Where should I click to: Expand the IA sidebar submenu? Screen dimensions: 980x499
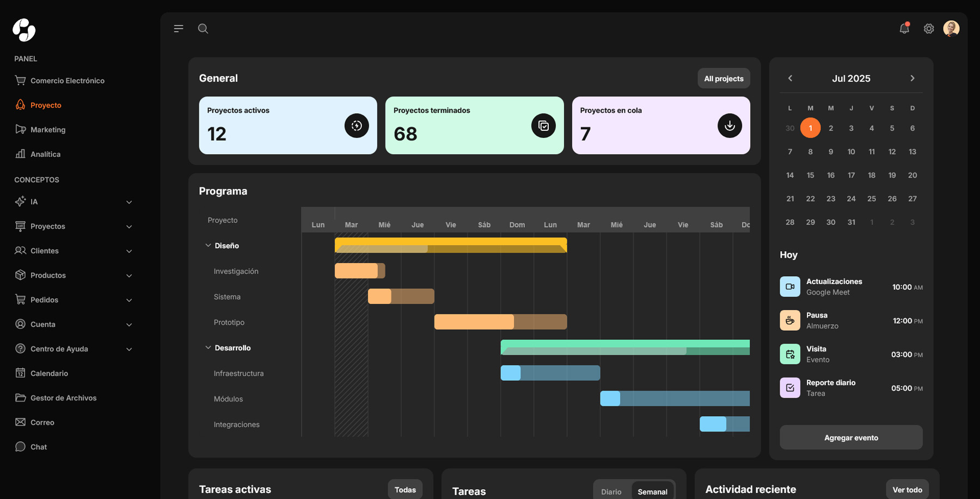(x=129, y=202)
